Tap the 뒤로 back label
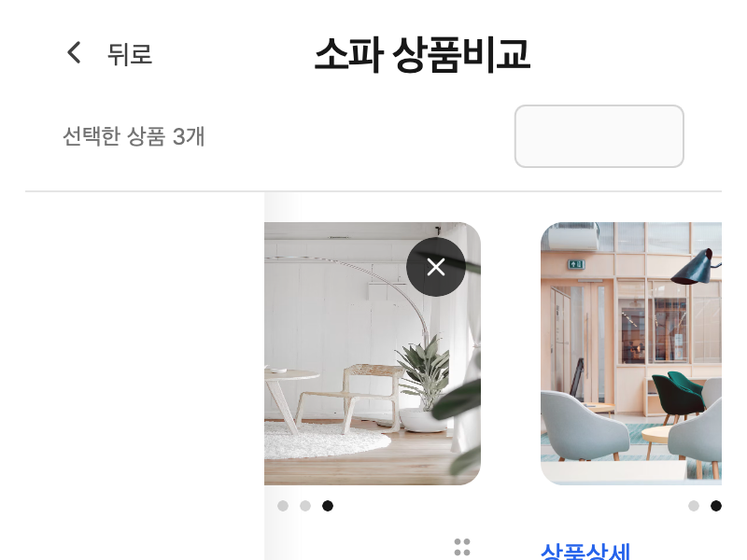The height and width of the screenshot is (560, 747). (130, 53)
